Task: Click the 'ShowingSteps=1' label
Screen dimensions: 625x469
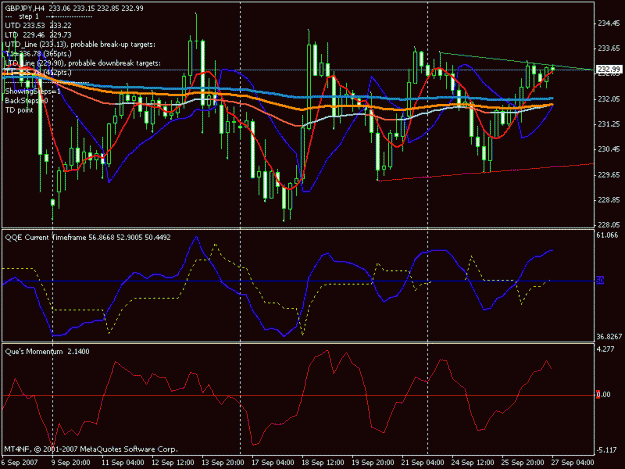Action: (33, 91)
